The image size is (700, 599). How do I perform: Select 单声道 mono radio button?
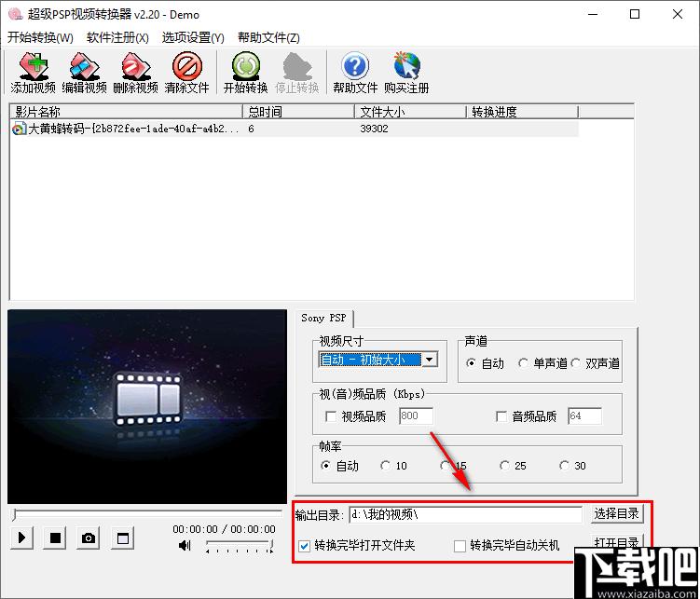coord(523,363)
